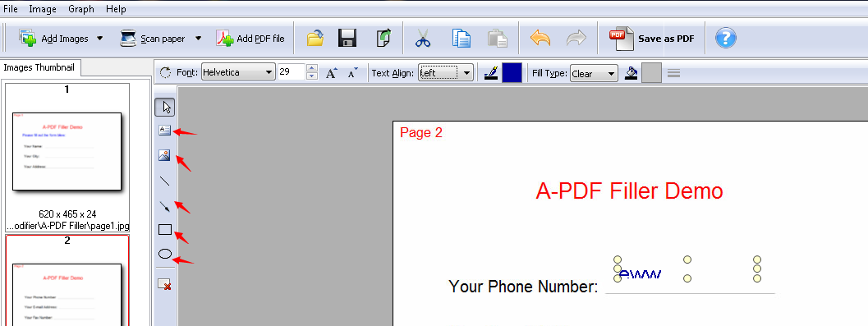This screenshot has height=326, width=868.
Task: Click the Save as PDF button
Action: pyautogui.click(x=651, y=39)
